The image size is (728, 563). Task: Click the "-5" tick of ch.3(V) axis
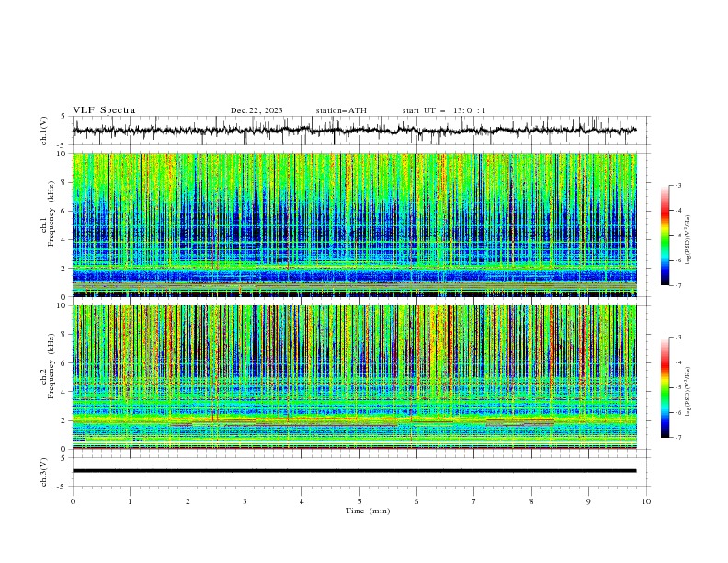coord(63,487)
